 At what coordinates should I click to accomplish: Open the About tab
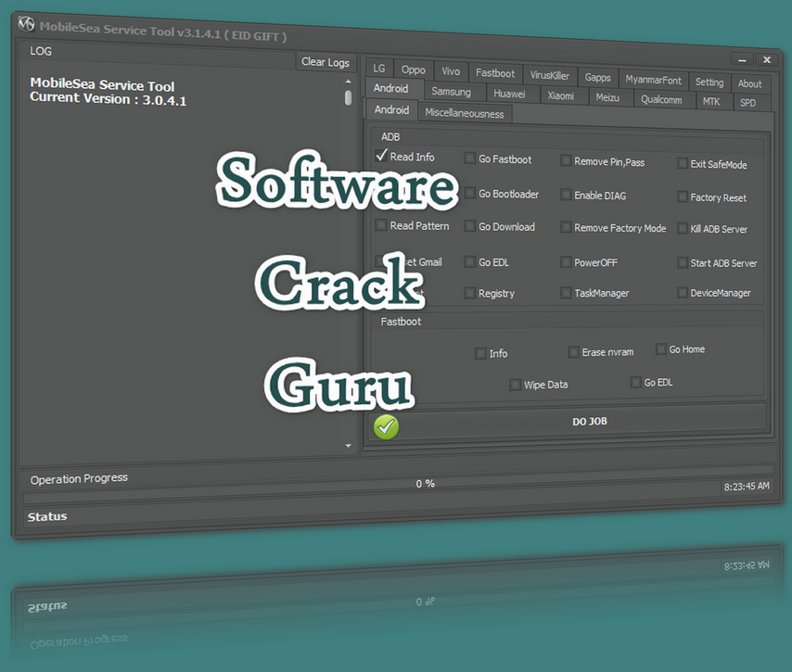click(x=749, y=83)
